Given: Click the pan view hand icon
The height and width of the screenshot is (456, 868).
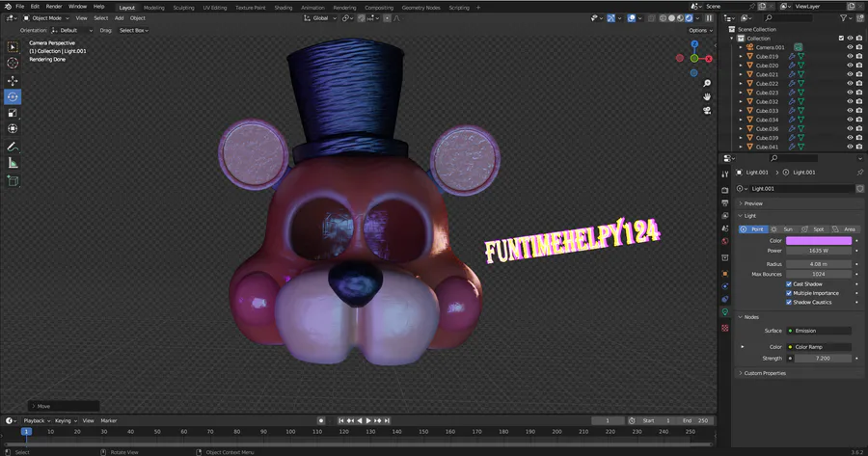Looking at the screenshot, I should 707,96.
